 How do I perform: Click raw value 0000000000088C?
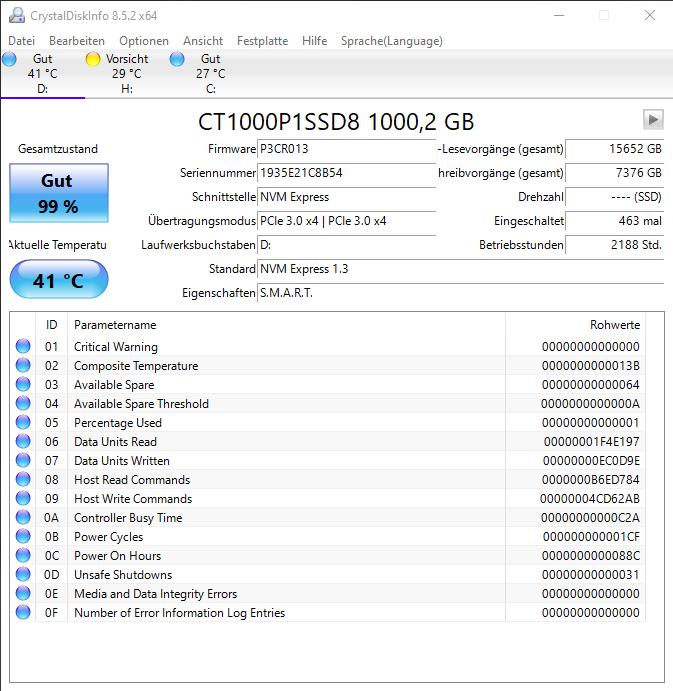(x=591, y=556)
